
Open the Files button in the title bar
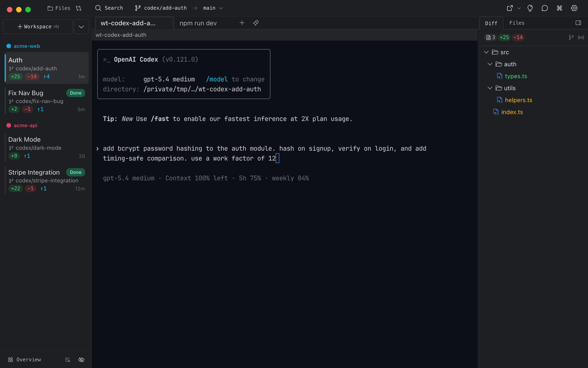tap(59, 8)
